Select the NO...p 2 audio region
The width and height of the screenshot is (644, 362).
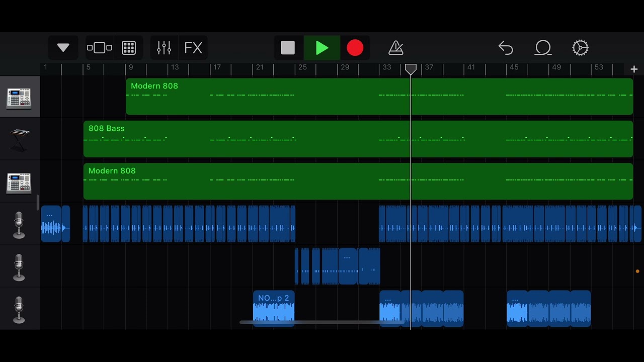[x=274, y=308]
